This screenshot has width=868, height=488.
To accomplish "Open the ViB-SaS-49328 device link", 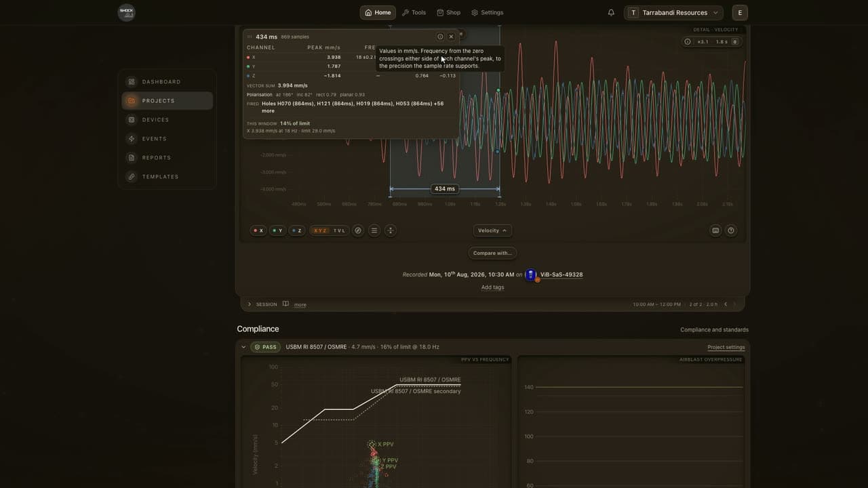I will click(561, 274).
